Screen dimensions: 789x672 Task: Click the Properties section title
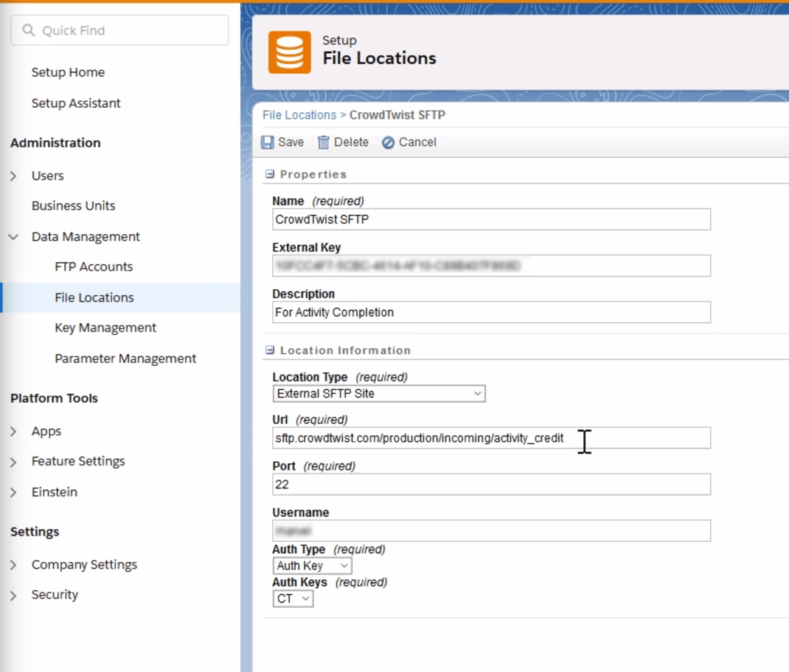point(313,174)
